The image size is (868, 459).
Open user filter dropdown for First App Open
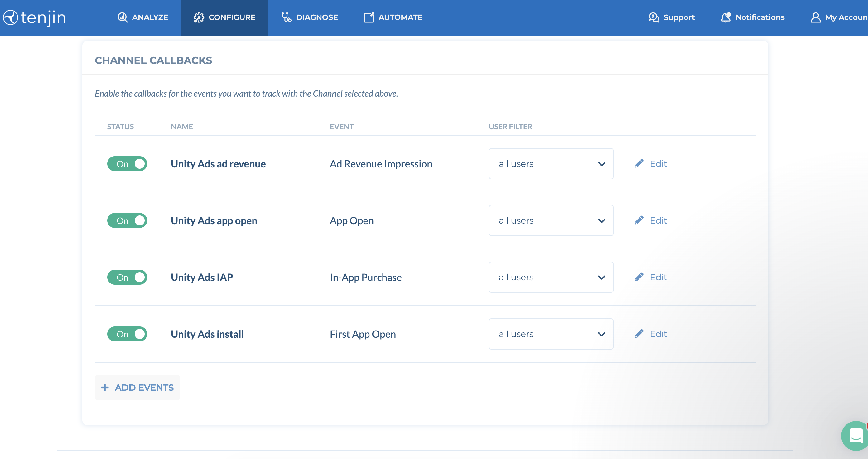pyautogui.click(x=551, y=334)
